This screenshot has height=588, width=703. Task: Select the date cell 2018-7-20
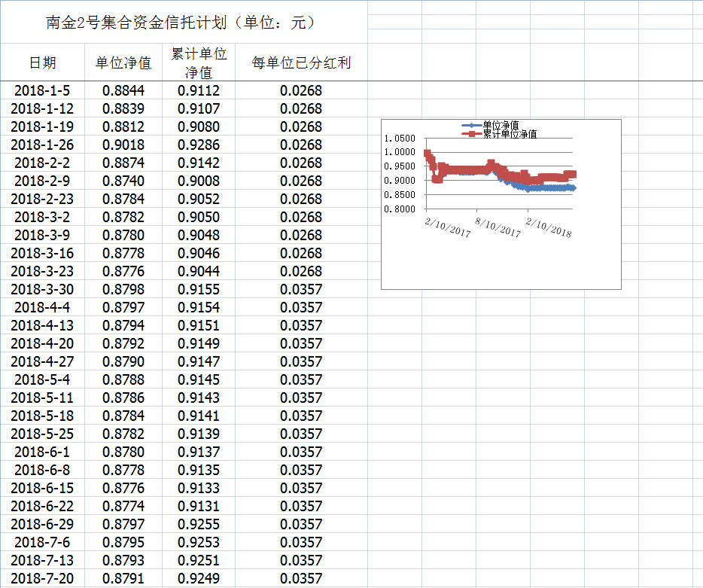click(x=42, y=579)
